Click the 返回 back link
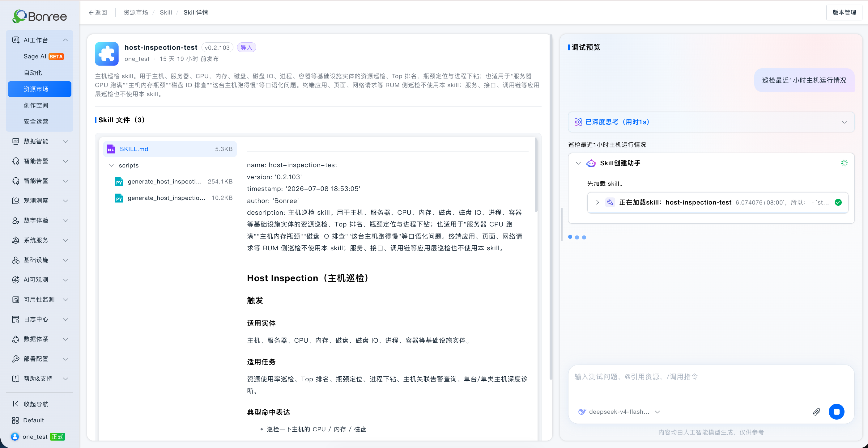Image resolution: width=868 pixels, height=448 pixels. (98, 12)
